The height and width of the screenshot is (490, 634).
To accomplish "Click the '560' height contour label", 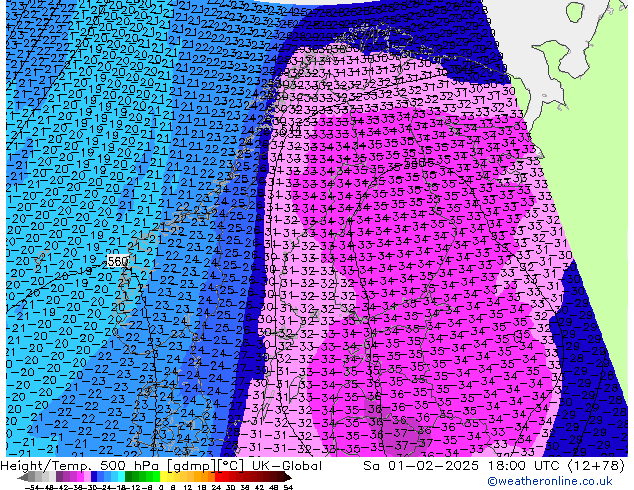I will pos(118,261).
